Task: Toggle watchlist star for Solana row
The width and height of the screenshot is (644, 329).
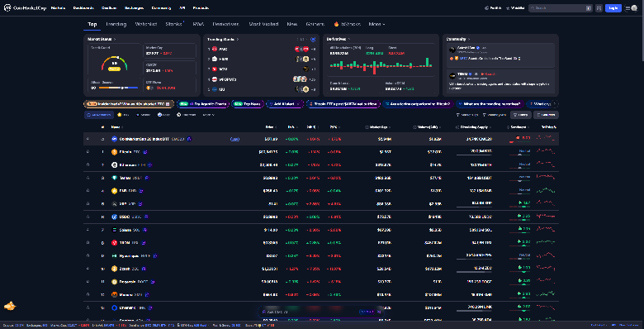Action: (x=88, y=230)
